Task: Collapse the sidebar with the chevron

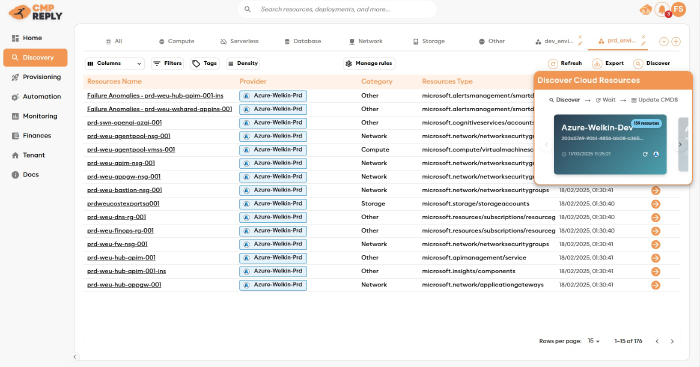Action: (75, 357)
